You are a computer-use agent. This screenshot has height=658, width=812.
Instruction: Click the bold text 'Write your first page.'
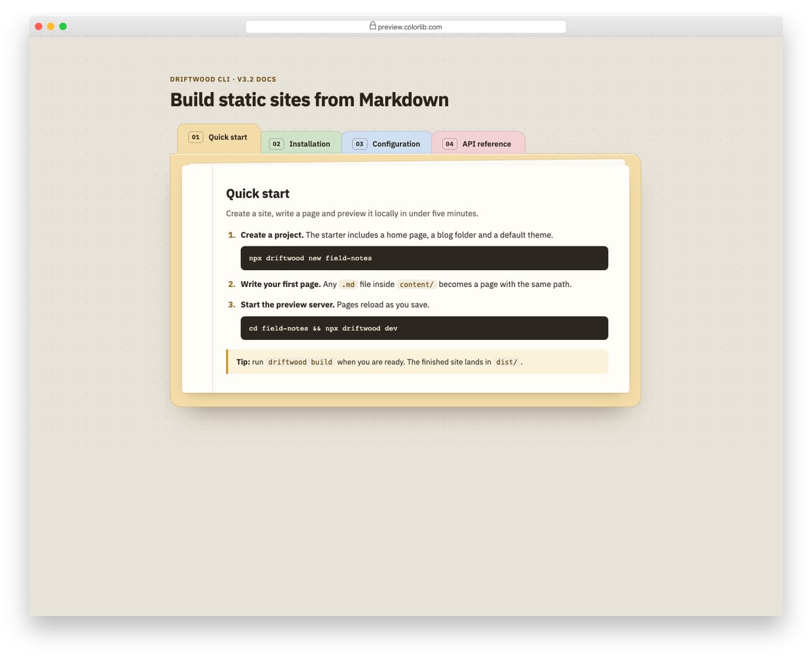[x=281, y=284]
